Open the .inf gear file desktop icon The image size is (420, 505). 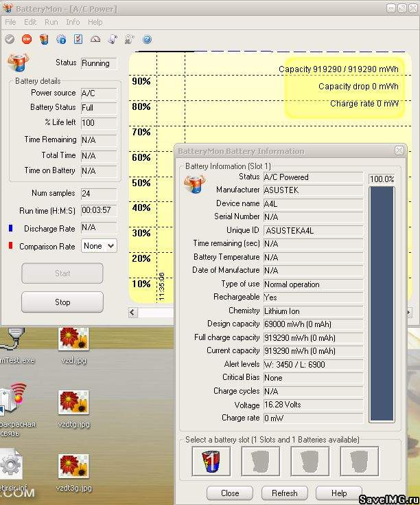click(12, 470)
